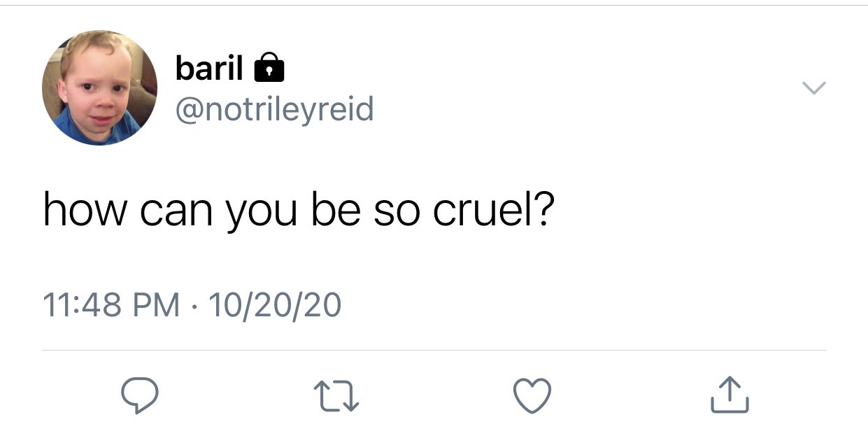Select the tweet text "how can you be so cruel?"

coord(299,211)
